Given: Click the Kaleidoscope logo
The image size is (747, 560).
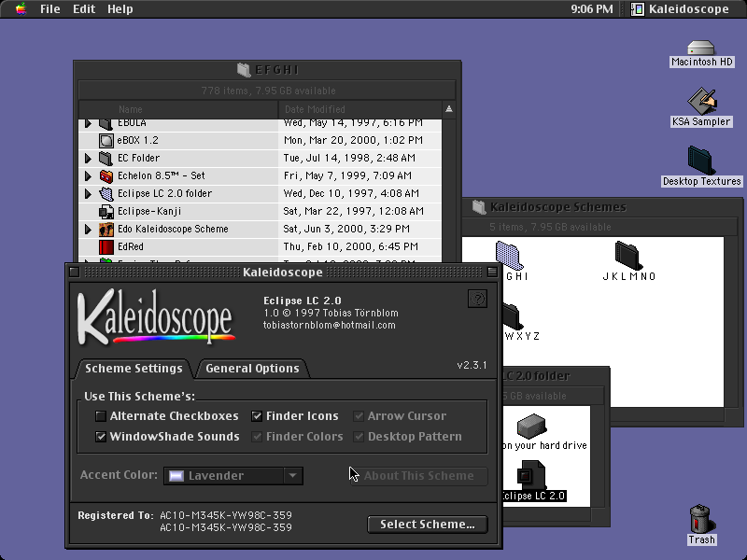Looking at the screenshot, I should tap(156, 316).
